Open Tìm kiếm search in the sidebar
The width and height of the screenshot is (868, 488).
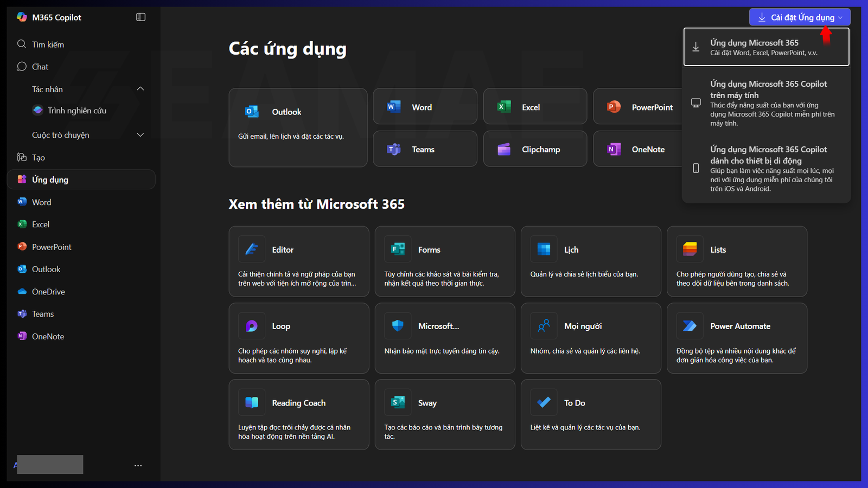click(x=81, y=44)
